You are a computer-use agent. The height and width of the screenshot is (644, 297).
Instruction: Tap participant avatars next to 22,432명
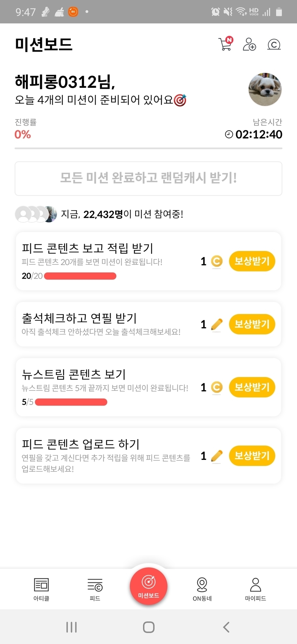[36, 214]
